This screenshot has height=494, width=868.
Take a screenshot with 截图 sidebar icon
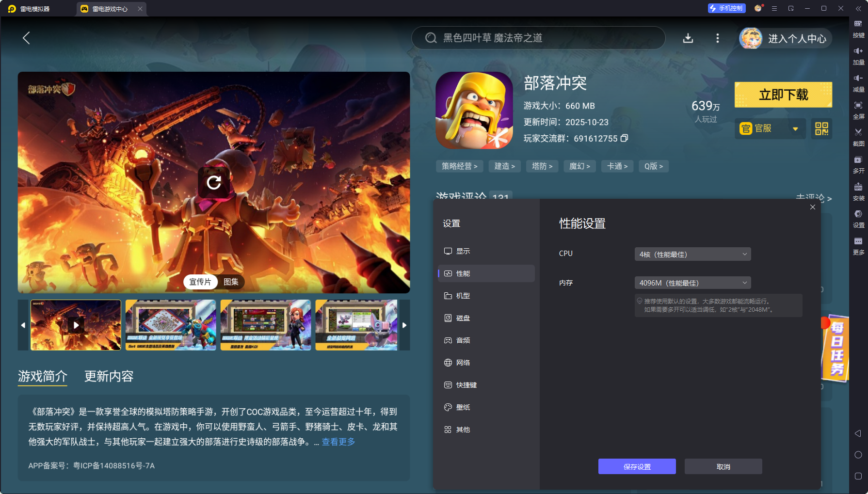coord(858,138)
